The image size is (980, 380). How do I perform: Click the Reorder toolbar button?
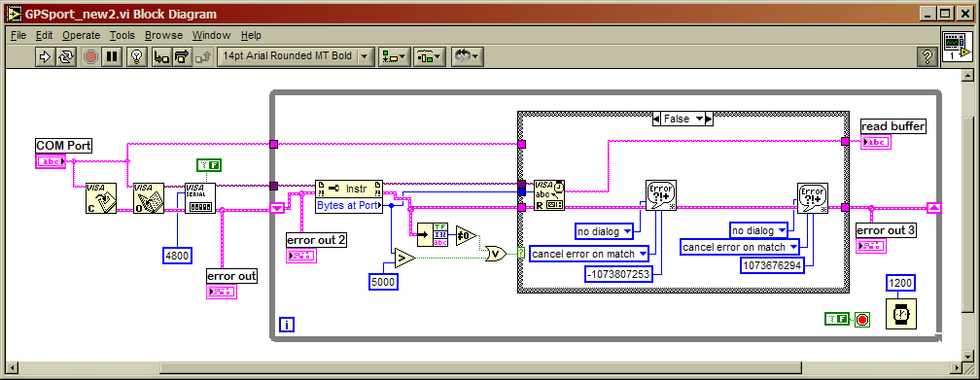(466, 57)
